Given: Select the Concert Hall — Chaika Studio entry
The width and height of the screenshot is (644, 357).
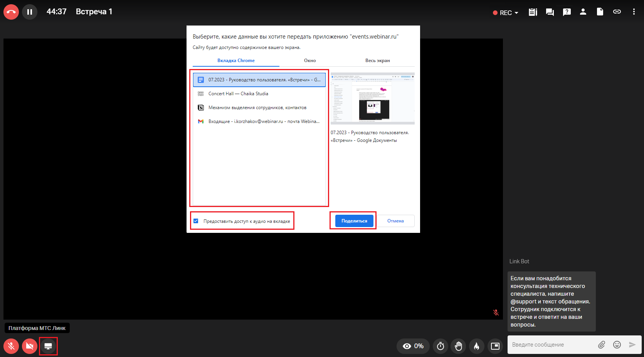Looking at the screenshot, I should point(259,94).
